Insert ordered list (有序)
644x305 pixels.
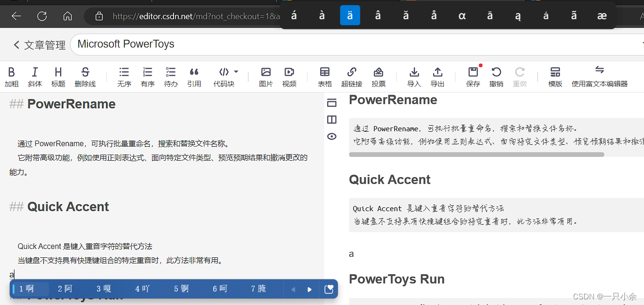147,77
